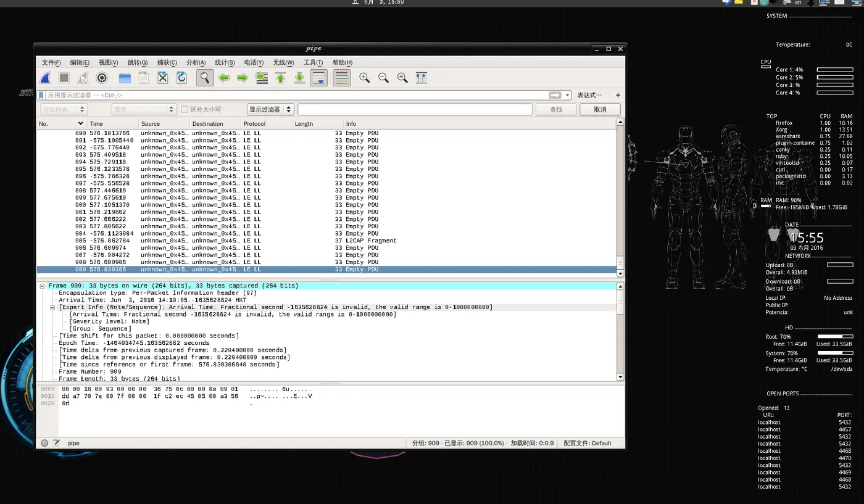Click the filter bookmark icon

click(41, 95)
